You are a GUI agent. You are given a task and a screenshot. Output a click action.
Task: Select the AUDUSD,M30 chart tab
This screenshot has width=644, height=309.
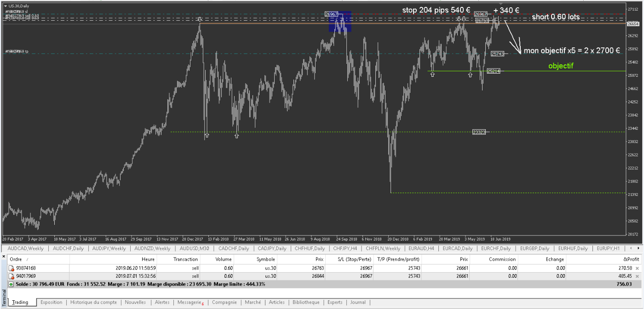pos(194,249)
